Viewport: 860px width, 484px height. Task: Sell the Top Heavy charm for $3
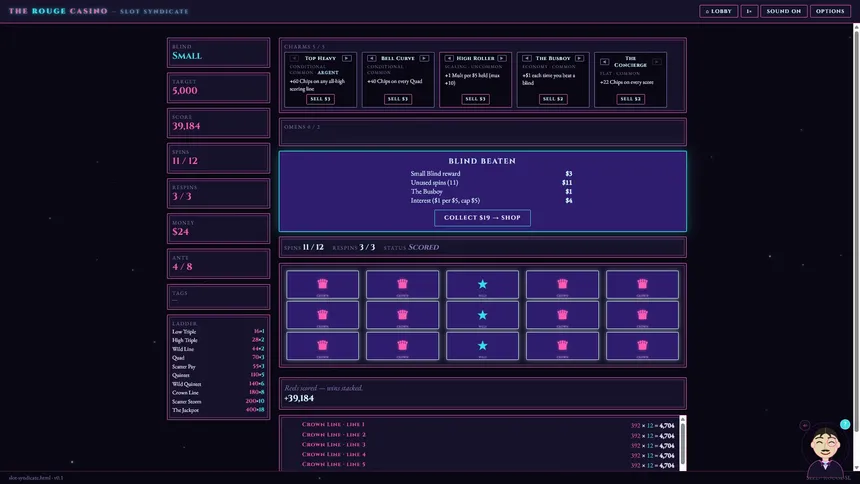point(320,99)
